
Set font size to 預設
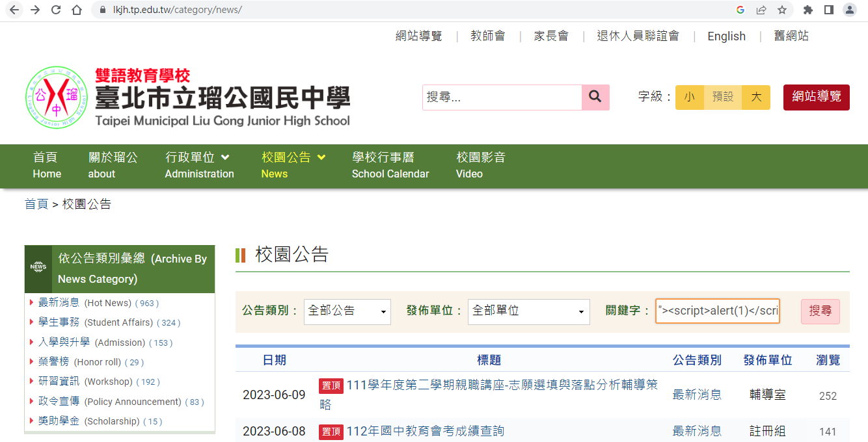(x=723, y=97)
